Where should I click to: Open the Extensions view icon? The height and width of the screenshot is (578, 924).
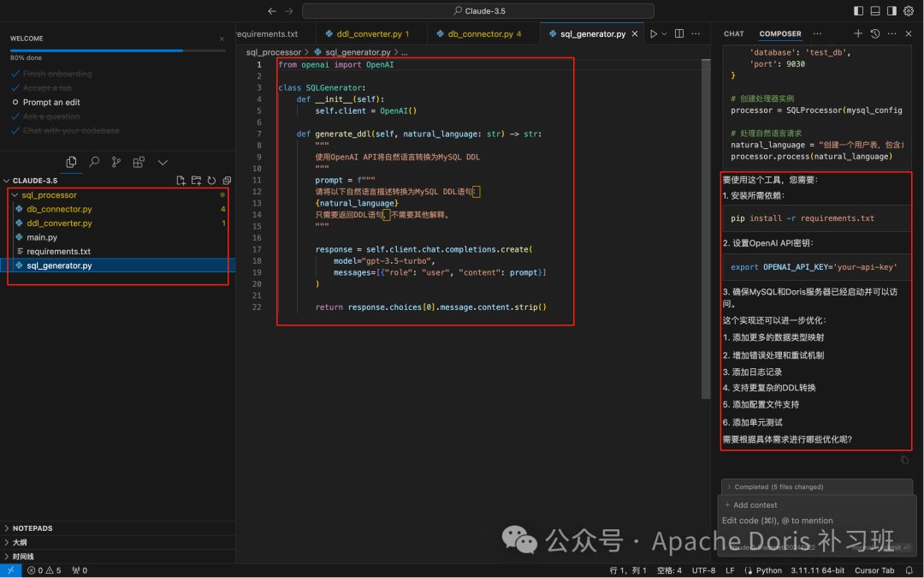pos(139,162)
